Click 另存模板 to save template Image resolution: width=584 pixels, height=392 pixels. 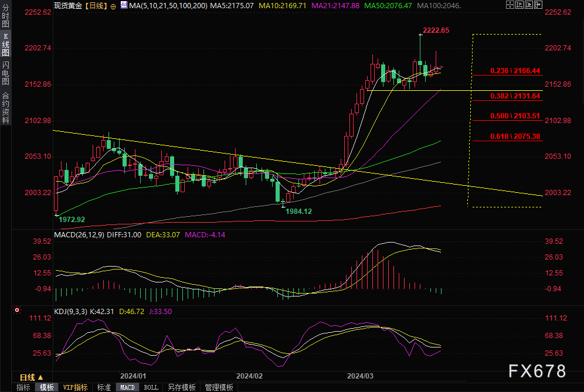coord(181,387)
